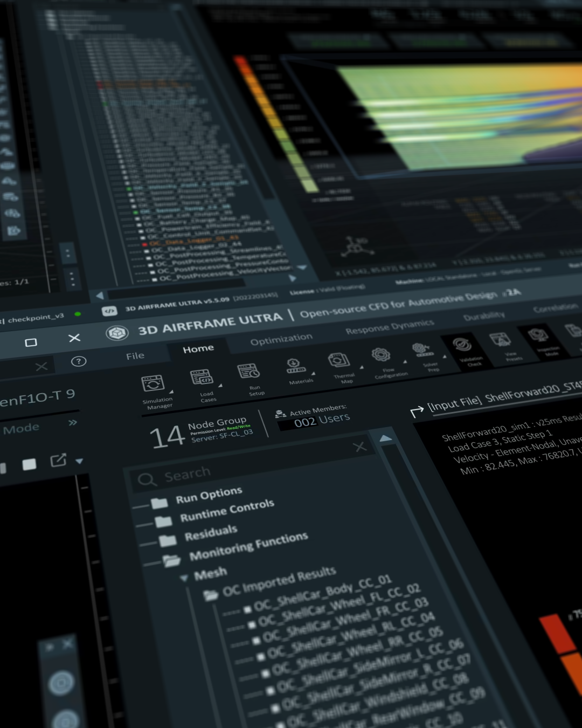
Task: Click the 3D Airframe Ultra cube logo
Action: 116,333
